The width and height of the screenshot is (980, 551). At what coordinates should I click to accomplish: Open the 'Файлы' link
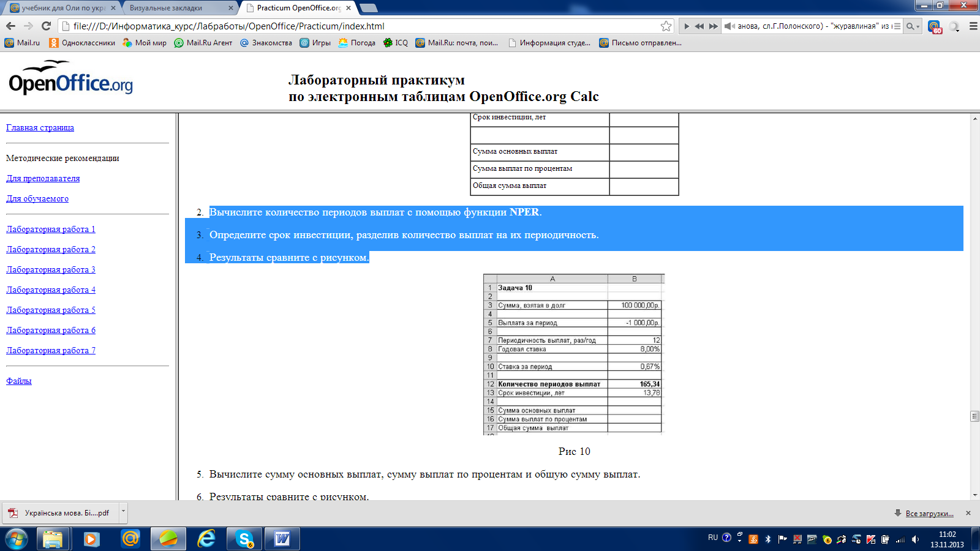tap(19, 381)
